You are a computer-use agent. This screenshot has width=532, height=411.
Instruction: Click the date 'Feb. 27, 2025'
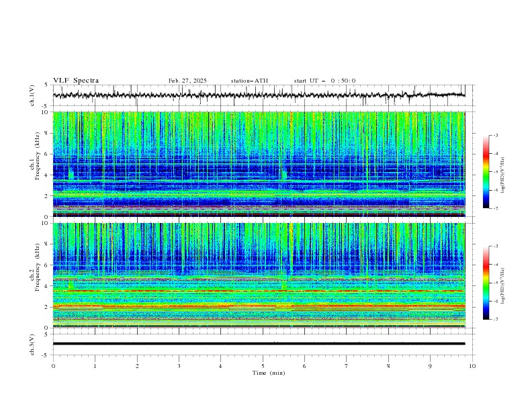pyautogui.click(x=187, y=81)
